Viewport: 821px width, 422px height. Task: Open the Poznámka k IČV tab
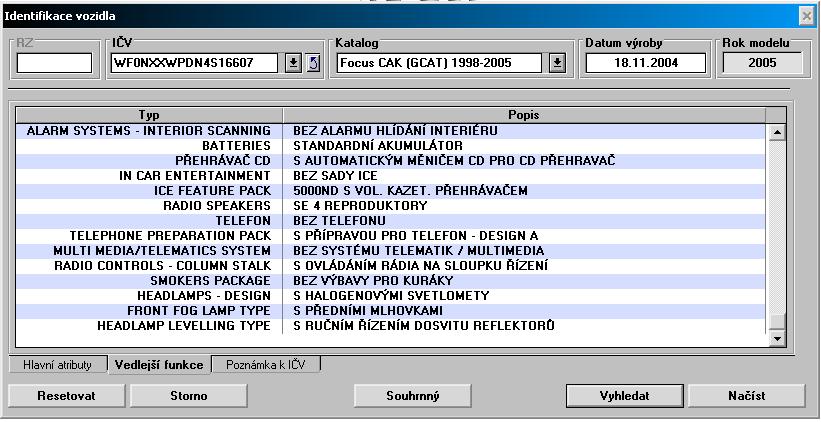[x=267, y=365]
